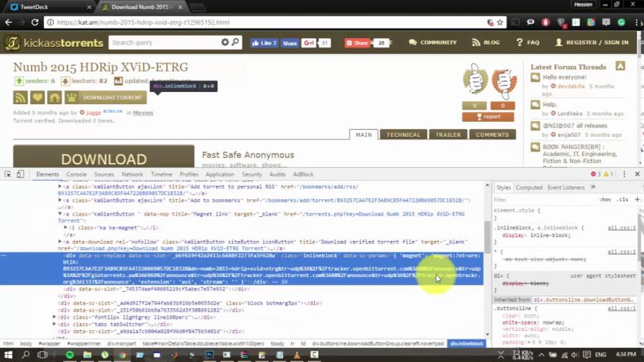Image resolution: width=644 pixels, height=362 pixels.
Task: Click the thumbs up vote icon
Action: coord(475,79)
